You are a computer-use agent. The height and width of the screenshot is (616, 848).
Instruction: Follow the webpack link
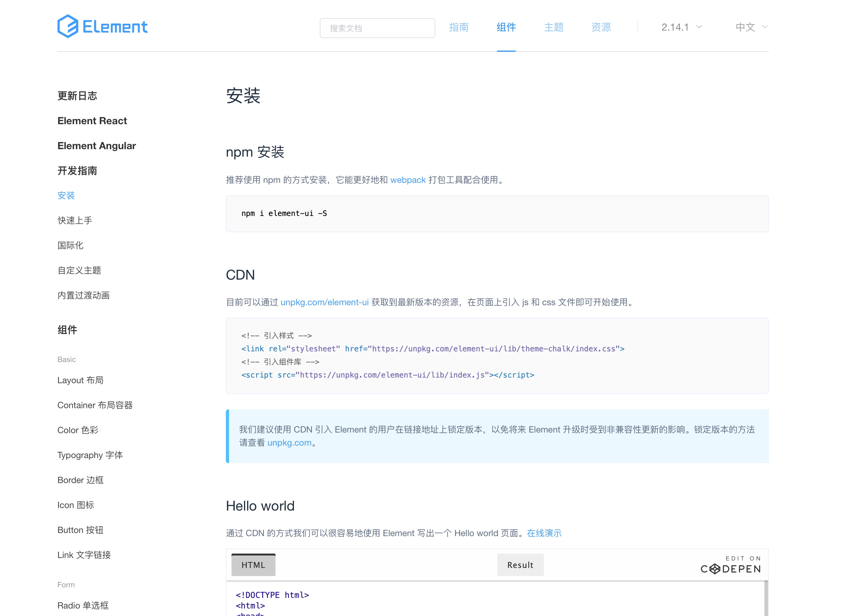point(407,180)
